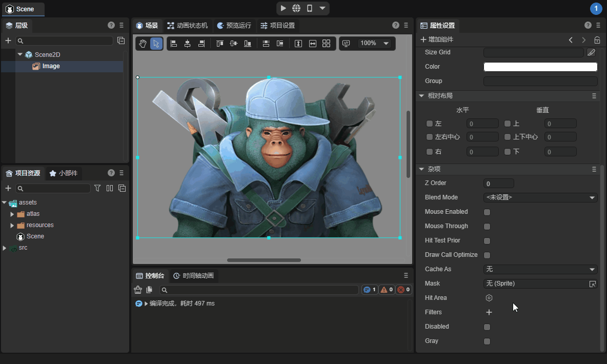This screenshot has width=607, height=364.
Task: Click the same-width sizing icon
Action: click(312, 44)
